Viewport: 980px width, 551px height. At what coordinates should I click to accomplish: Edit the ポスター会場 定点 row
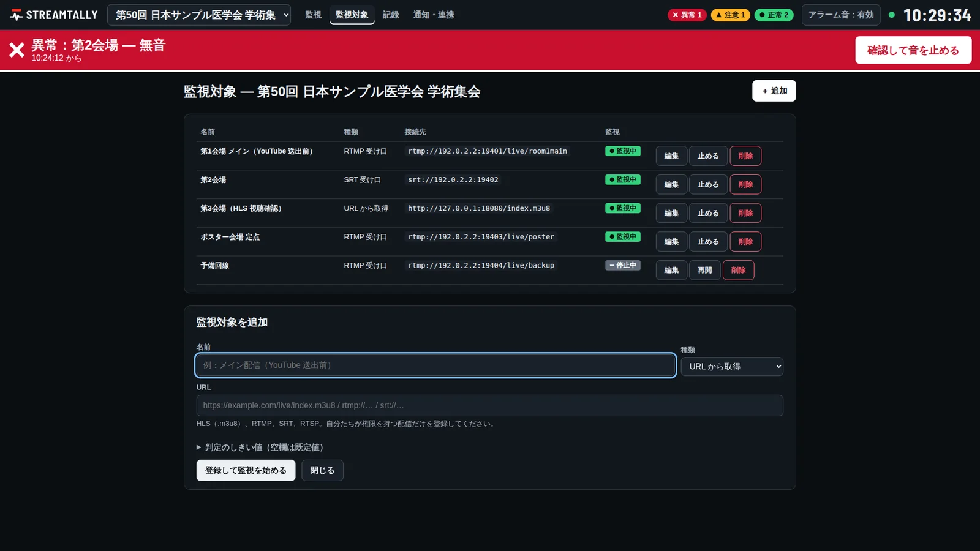[x=671, y=242]
